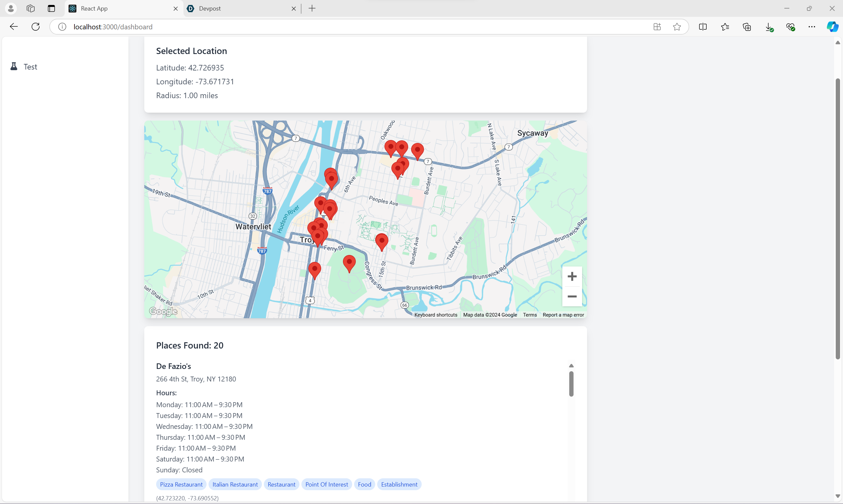
Task: Open a new browser tab
Action: [x=312, y=9]
